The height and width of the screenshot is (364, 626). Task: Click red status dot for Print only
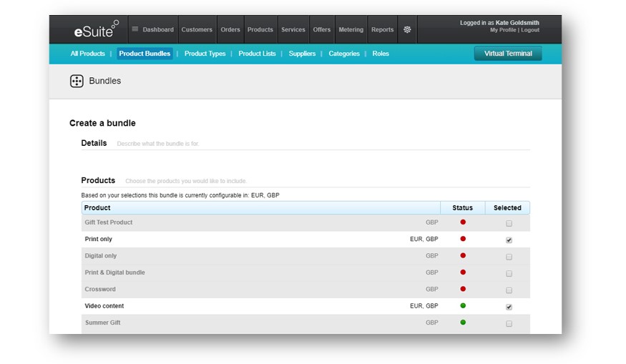pos(463,239)
